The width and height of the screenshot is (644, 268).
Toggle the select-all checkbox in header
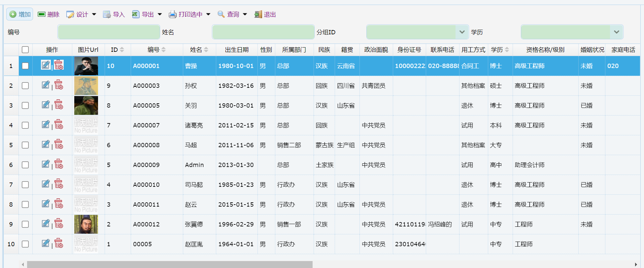(25, 50)
